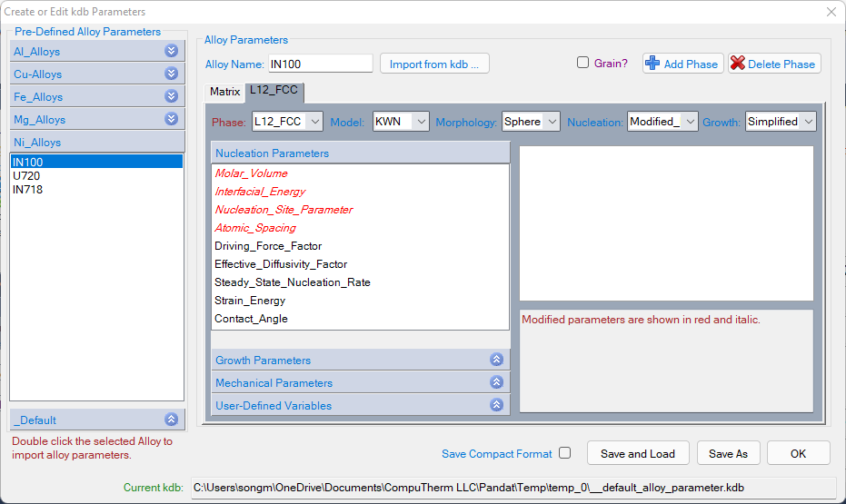846x504 pixels.
Task: Click the blue plus Add Phase icon
Action: [652, 64]
